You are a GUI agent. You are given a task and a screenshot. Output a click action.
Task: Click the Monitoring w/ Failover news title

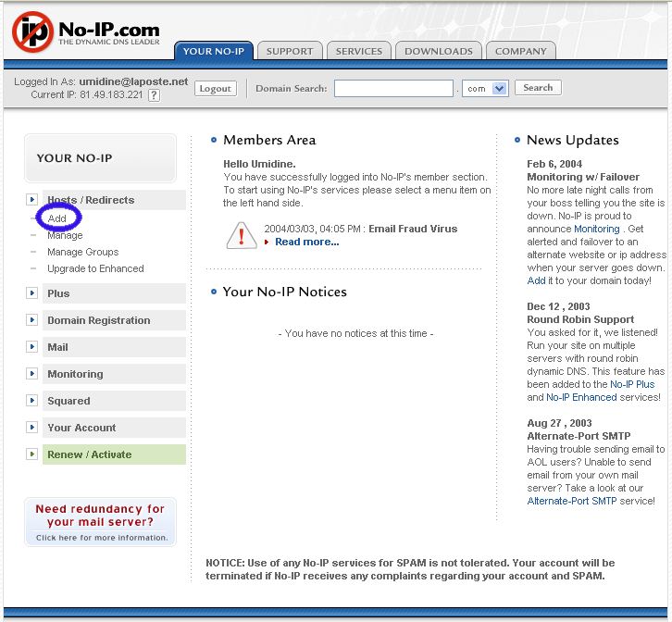(x=583, y=177)
